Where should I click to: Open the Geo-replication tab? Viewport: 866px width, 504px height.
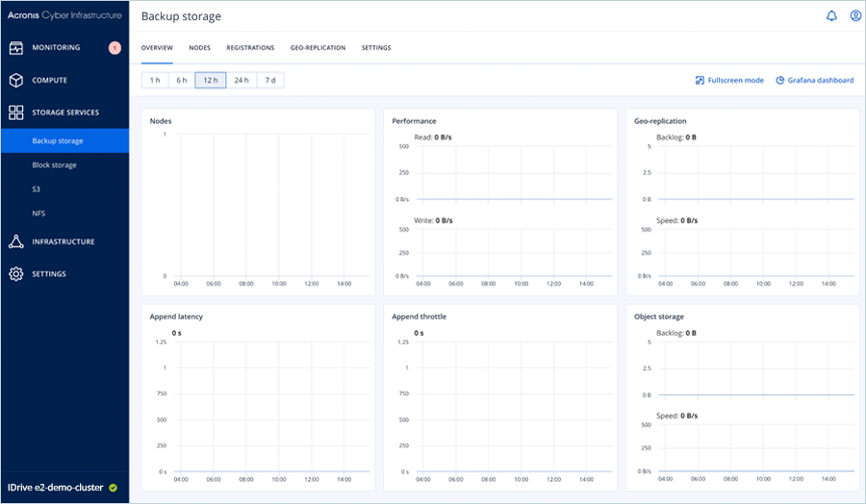click(x=318, y=47)
